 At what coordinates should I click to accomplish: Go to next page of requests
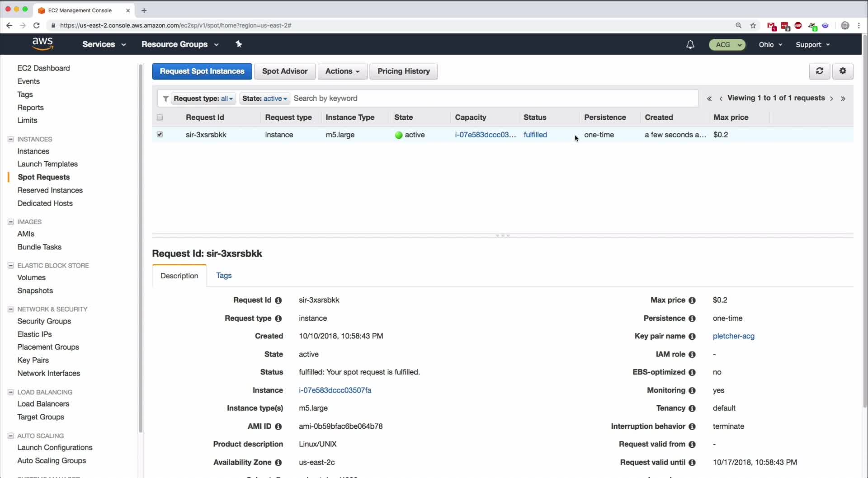(831, 98)
